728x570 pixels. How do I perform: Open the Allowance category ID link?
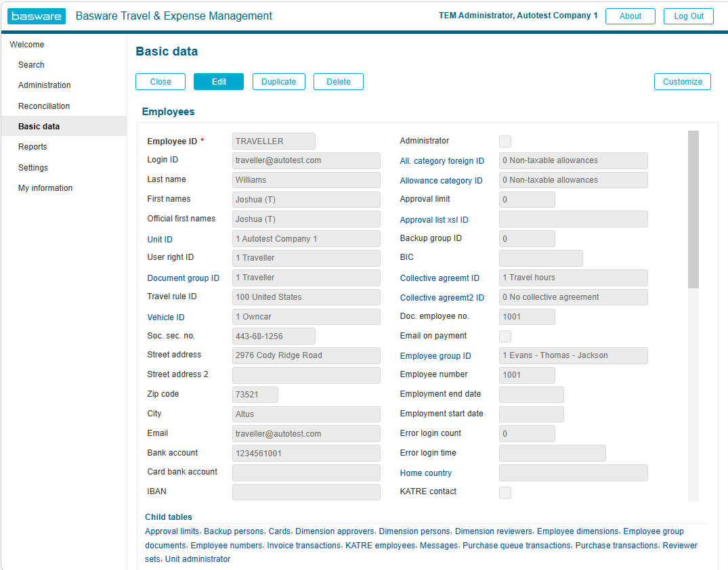coord(441,181)
